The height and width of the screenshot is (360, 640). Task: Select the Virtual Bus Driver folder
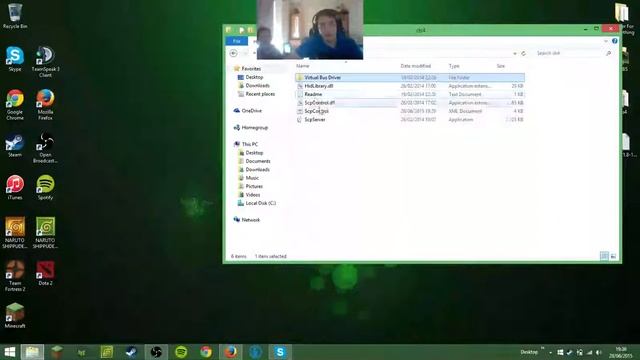point(410,78)
